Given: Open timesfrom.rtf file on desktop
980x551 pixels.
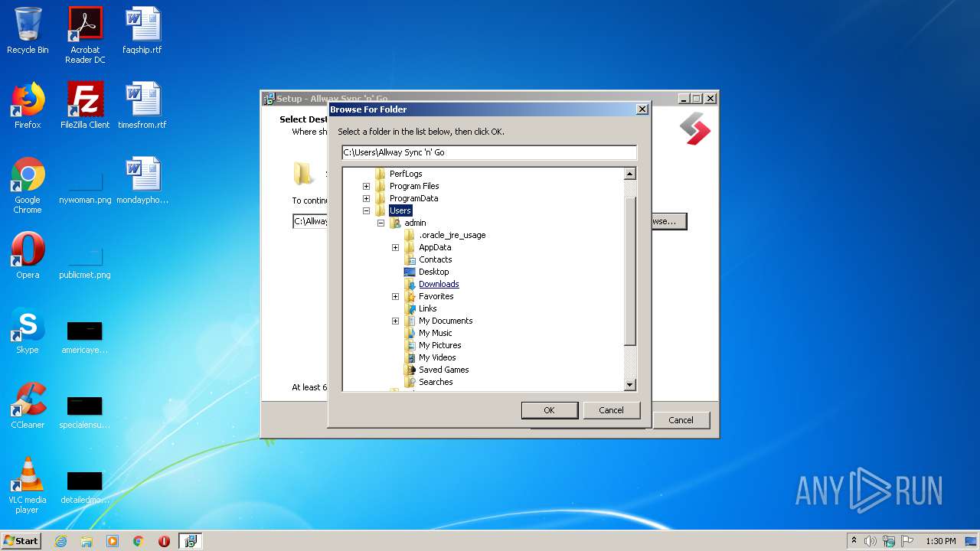Looking at the screenshot, I should [x=142, y=106].
